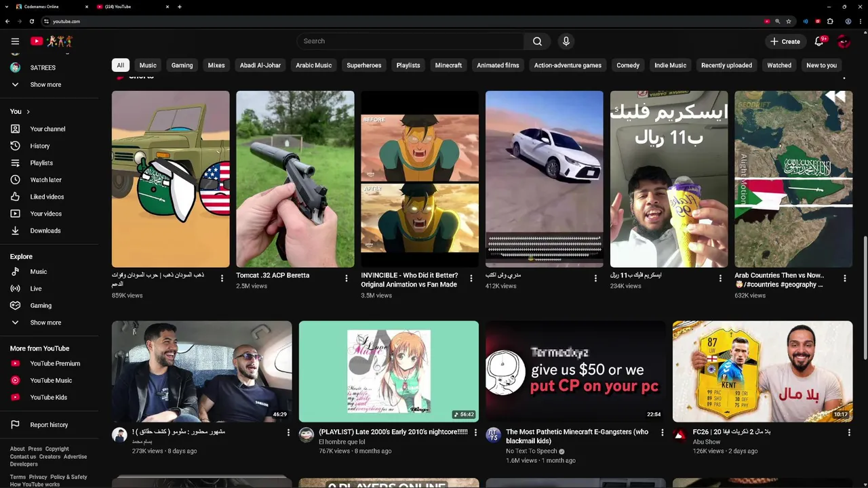The width and height of the screenshot is (868, 488).
Task: Click browser reload button
Action: (x=31, y=21)
